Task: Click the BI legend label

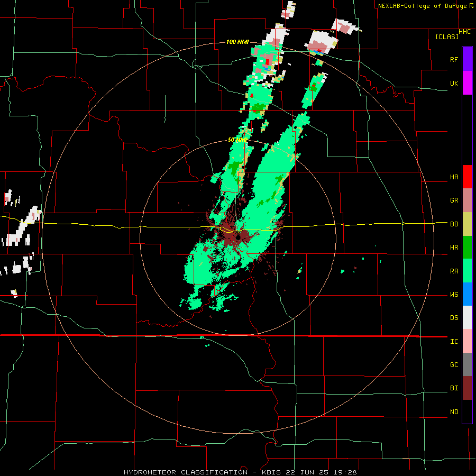Action: 454,388
